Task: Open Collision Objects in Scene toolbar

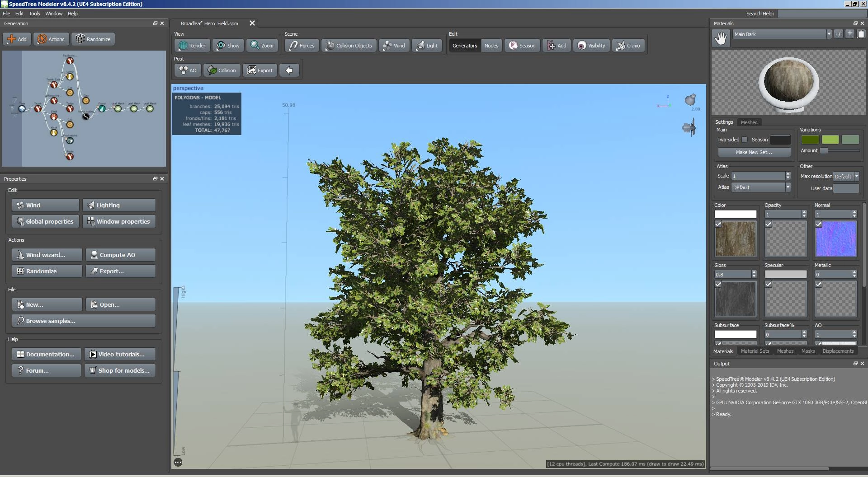Action: [x=349, y=46]
